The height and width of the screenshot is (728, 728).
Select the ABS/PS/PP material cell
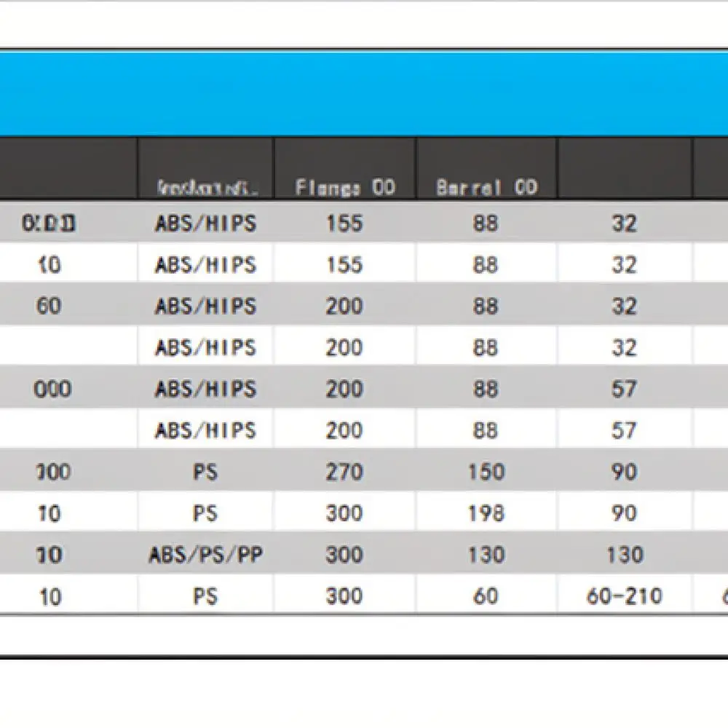coord(206,554)
